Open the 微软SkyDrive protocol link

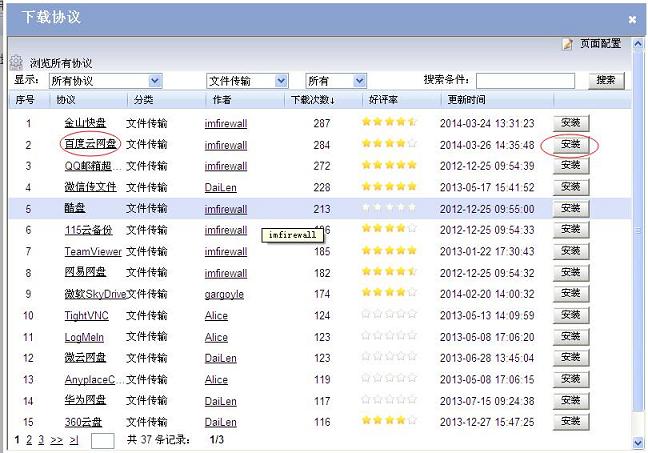94,294
